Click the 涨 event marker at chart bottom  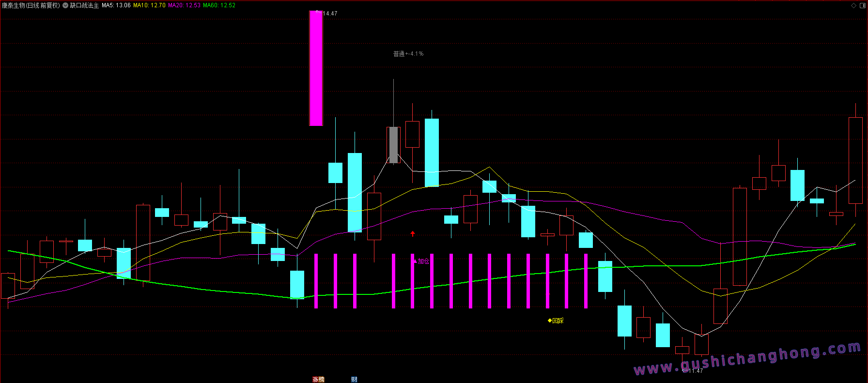tap(315, 380)
